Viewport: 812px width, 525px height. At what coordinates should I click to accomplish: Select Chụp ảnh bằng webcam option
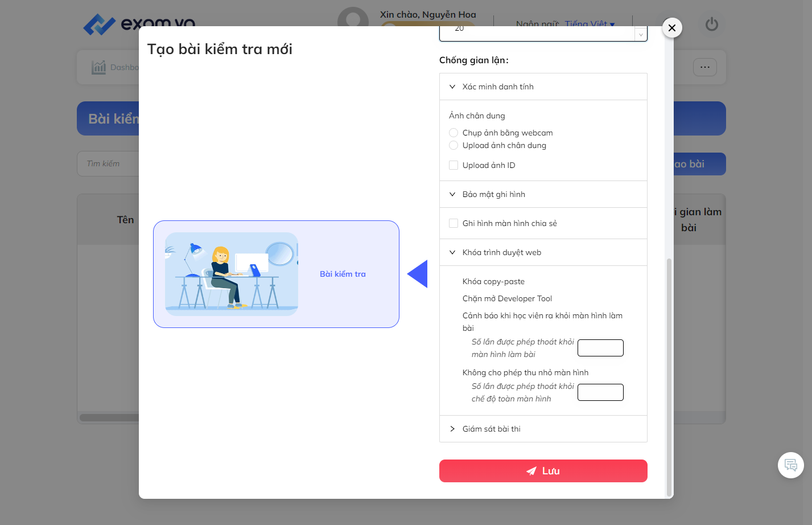click(454, 133)
